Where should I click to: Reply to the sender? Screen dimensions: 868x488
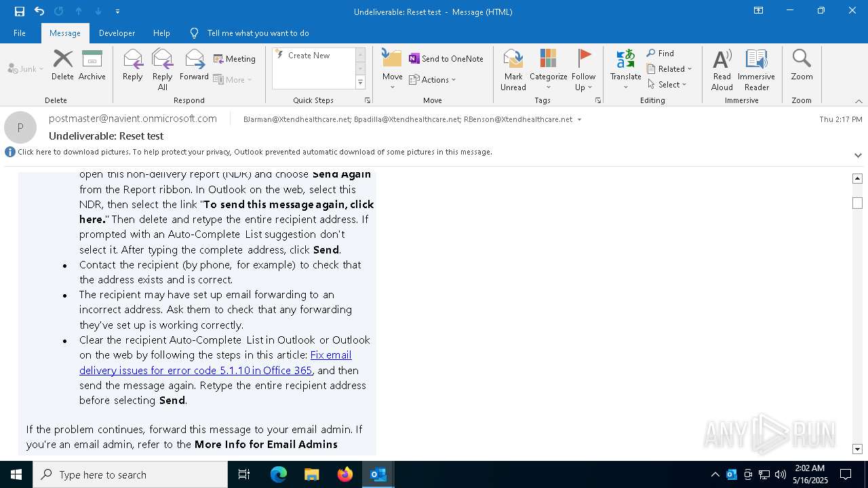[133, 65]
